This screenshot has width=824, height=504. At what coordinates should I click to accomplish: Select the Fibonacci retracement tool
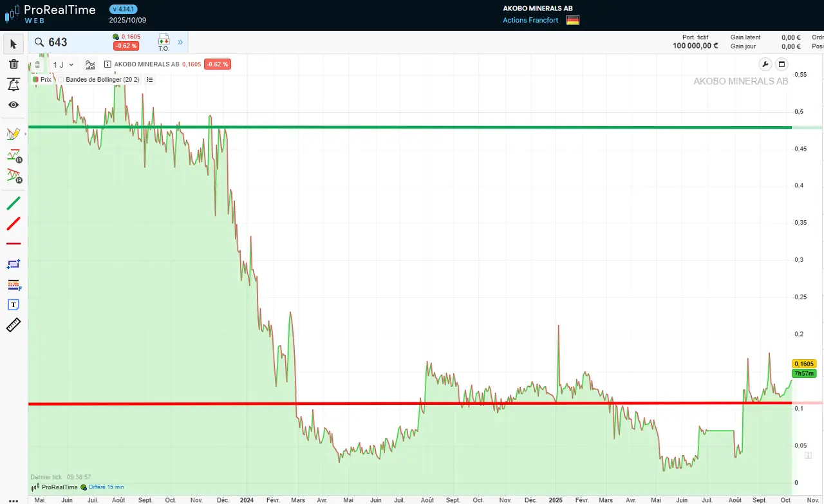tap(14, 285)
